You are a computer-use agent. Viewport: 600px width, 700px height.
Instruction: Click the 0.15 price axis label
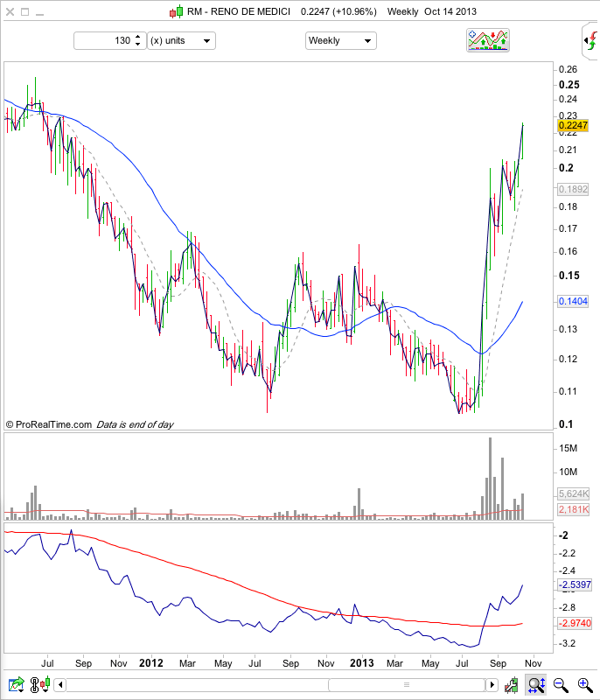(x=569, y=276)
